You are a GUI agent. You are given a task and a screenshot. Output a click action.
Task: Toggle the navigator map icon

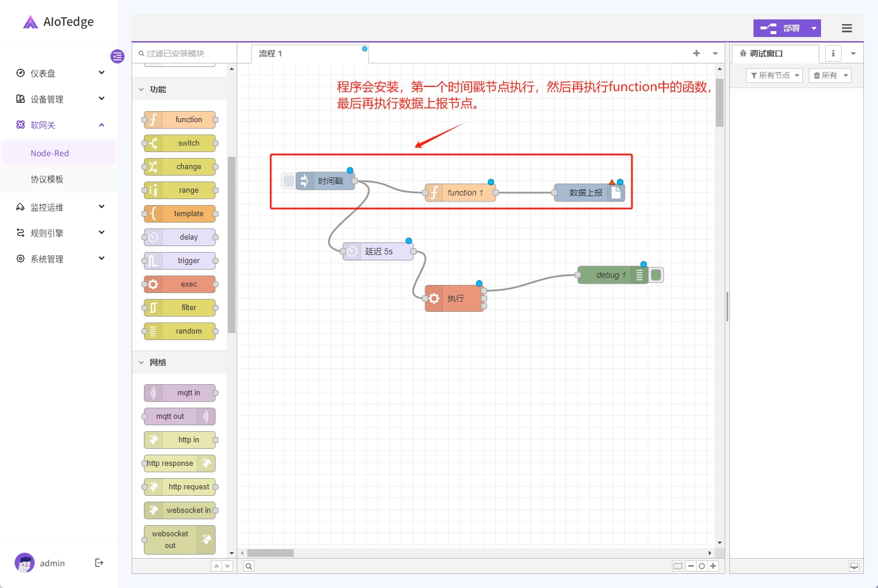tap(678, 566)
